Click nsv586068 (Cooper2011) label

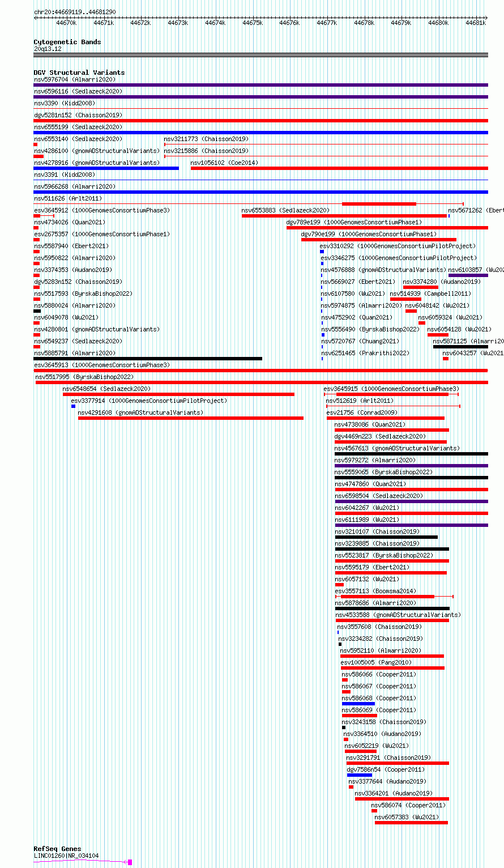click(x=379, y=698)
